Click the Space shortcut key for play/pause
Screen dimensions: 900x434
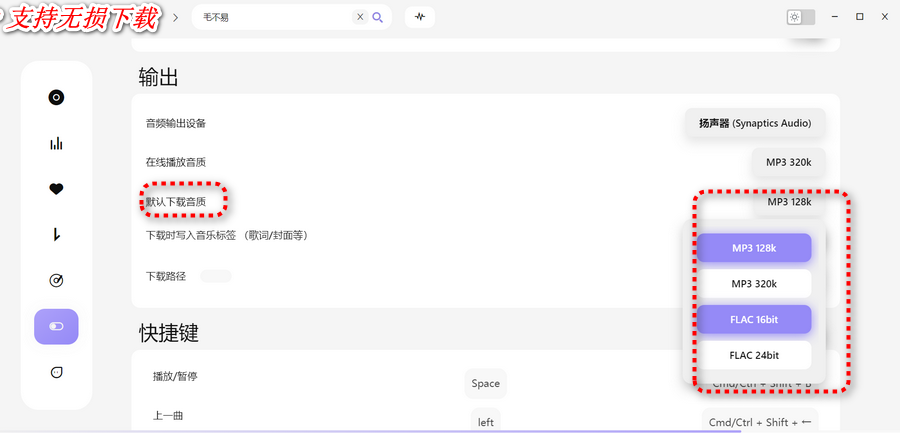click(x=485, y=383)
